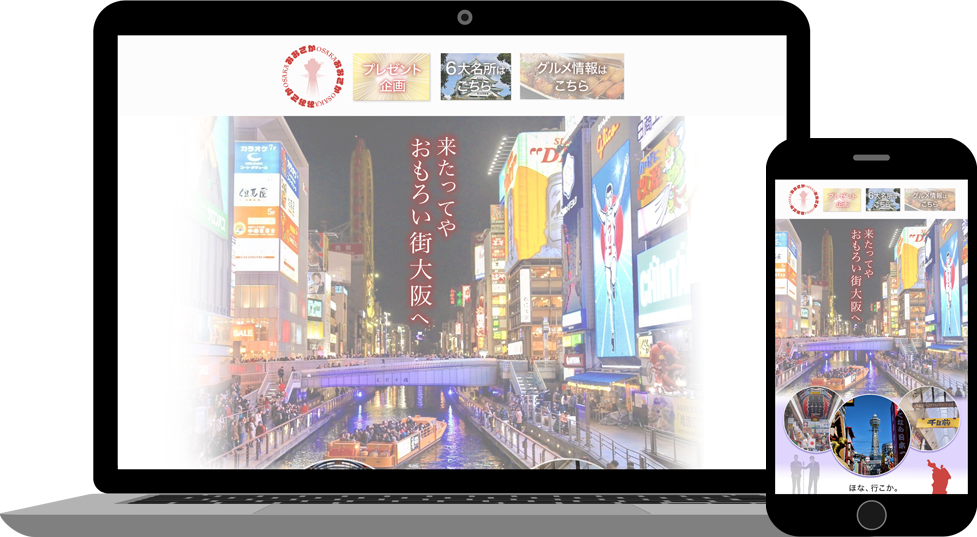
Task: Click the tour boat in the laptop canal photo
Action: (385, 440)
